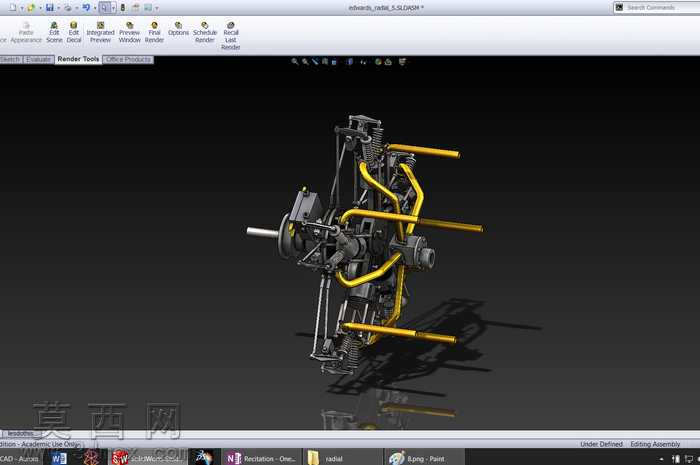Click Edit Scene tool
Viewport: 700px width, 465px height.
point(54,32)
